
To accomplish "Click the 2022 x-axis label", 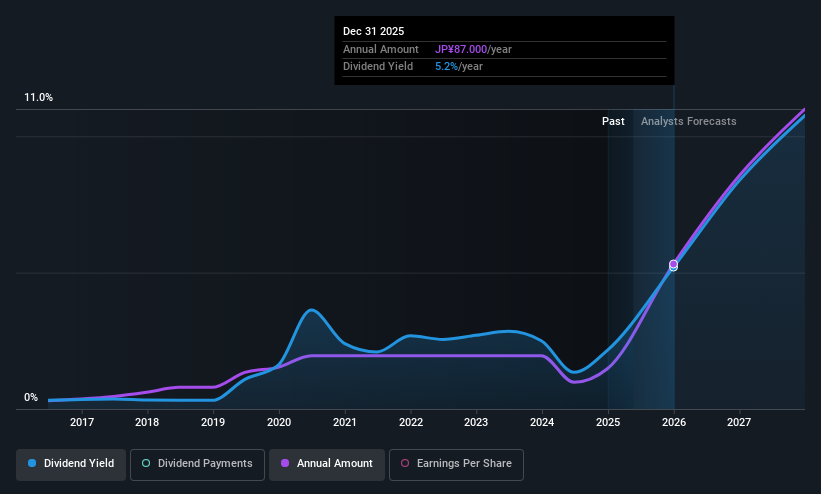I will [411, 422].
